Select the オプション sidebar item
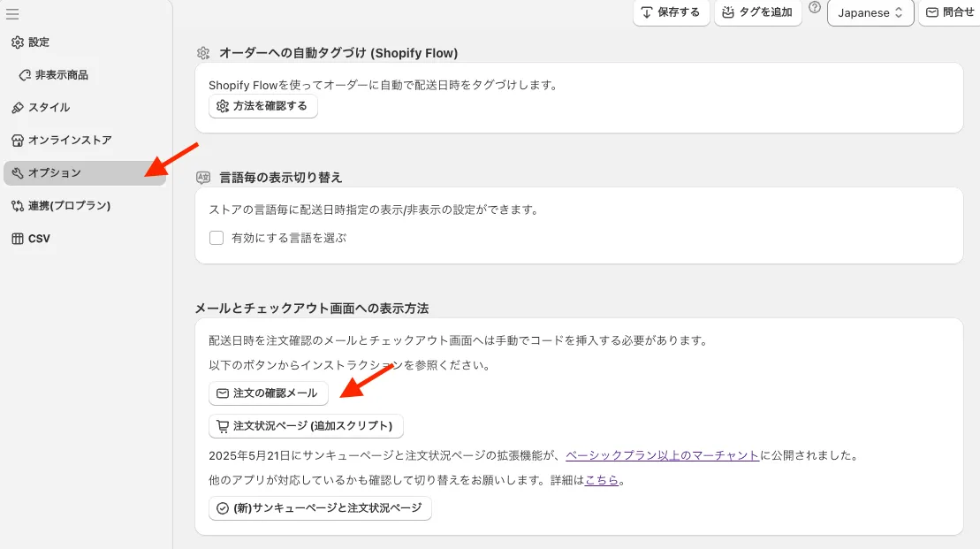Viewport: 980px width, 549px height. coord(54,173)
